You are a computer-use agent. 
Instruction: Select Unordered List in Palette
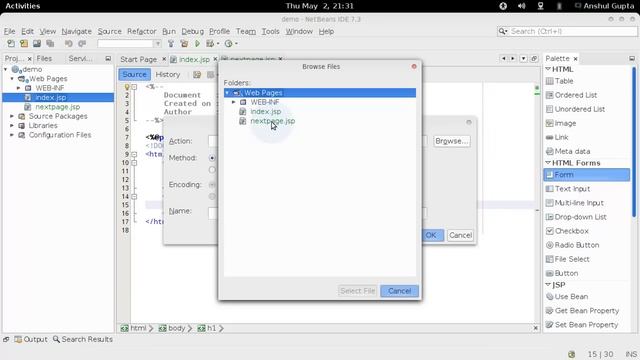[580, 109]
